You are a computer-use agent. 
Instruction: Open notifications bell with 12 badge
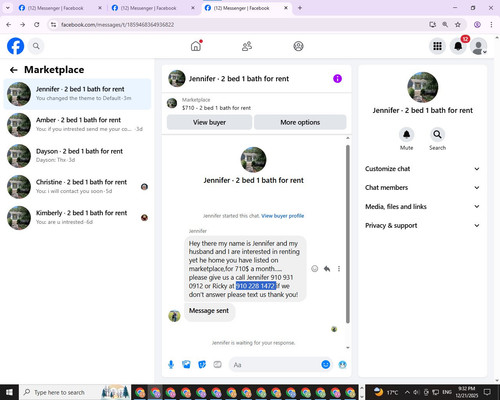458,46
